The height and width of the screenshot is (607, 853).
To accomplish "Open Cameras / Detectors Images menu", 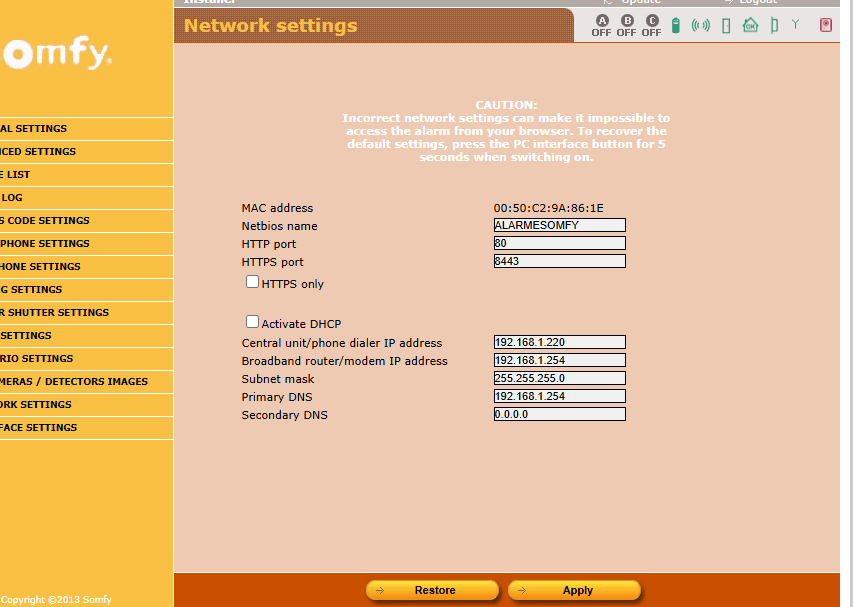I will tap(74, 381).
